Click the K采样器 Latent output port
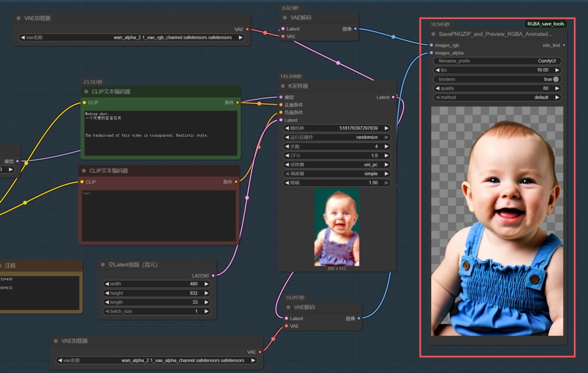Image resolution: width=588 pixels, height=373 pixels. point(394,97)
